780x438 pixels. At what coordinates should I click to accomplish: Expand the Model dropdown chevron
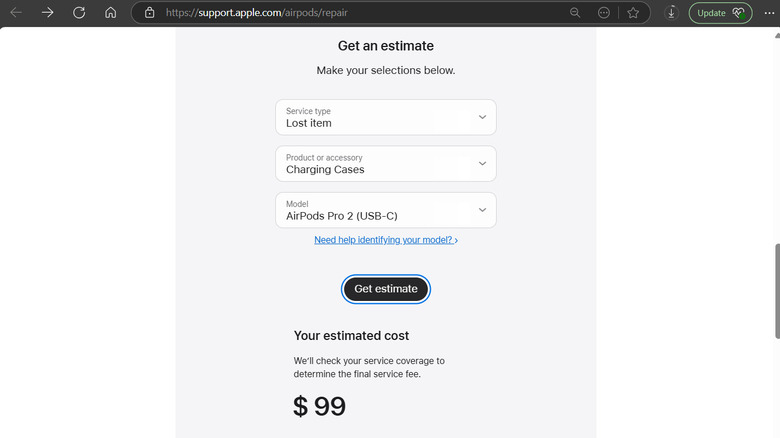click(482, 210)
